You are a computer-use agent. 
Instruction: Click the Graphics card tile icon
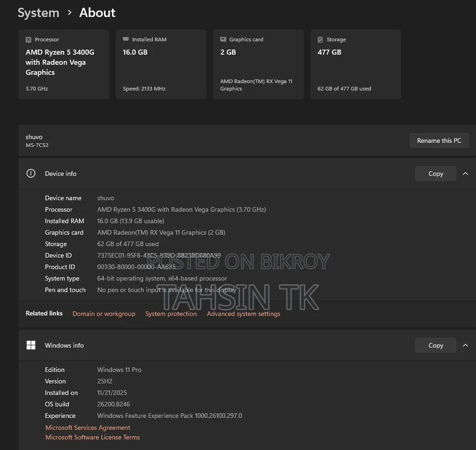point(223,39)
